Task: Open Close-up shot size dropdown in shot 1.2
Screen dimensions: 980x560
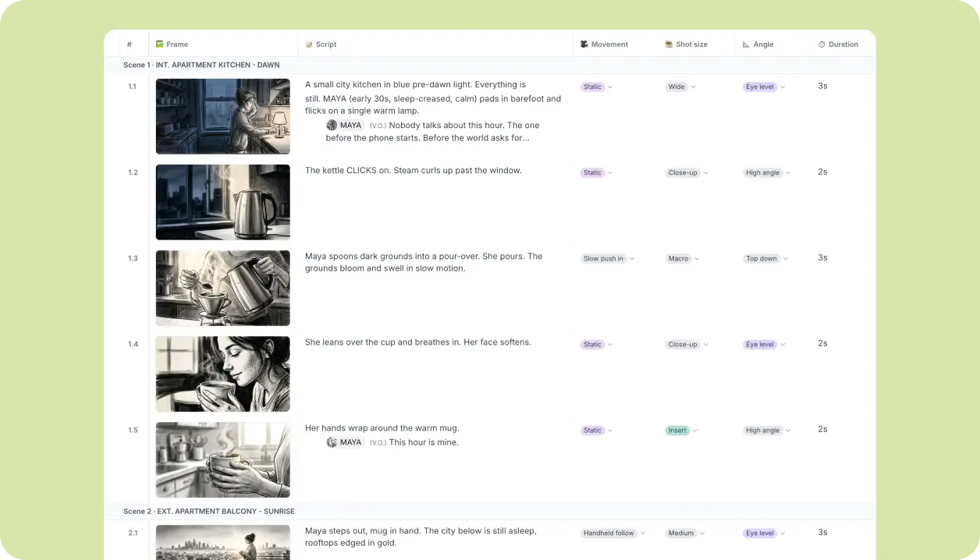Action: coord(687,172)
